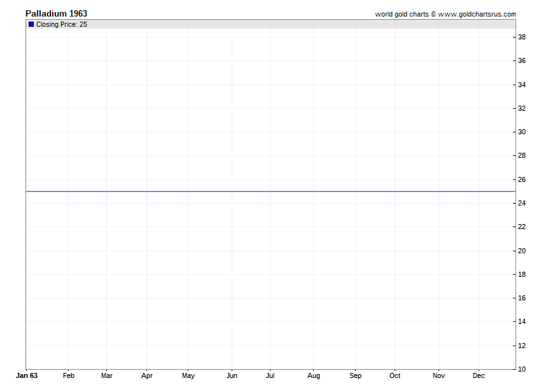Click the 'Jun' x-axis label

[232, 375]
